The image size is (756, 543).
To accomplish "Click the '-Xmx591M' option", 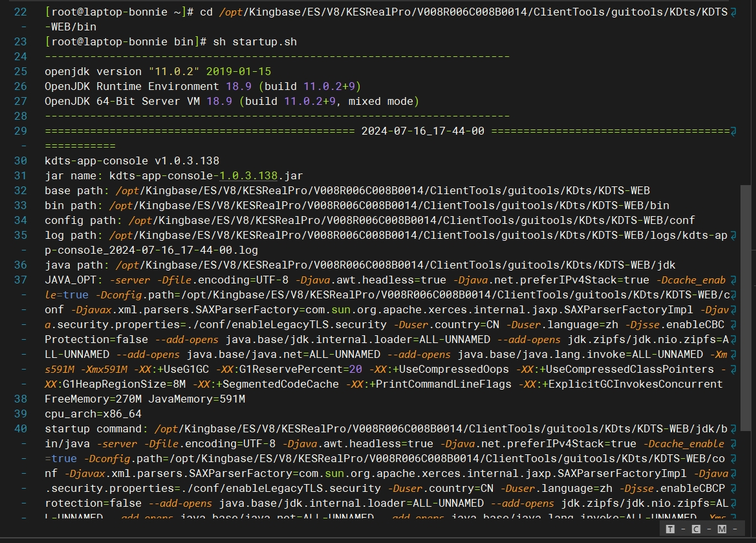I will [x=104, y=370].
